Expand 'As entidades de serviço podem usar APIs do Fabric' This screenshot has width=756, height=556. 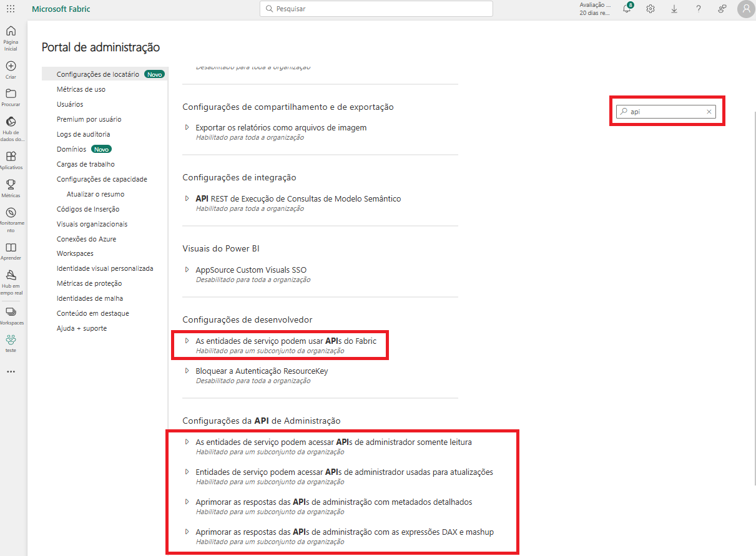(187, 341)
